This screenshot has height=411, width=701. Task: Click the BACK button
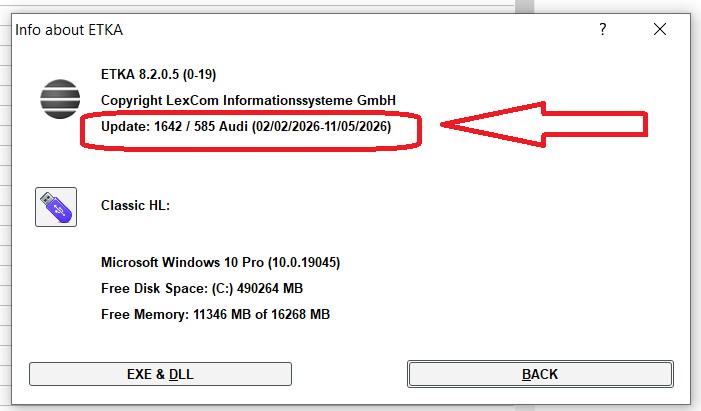pyautogui.click(x=540, y=374)
